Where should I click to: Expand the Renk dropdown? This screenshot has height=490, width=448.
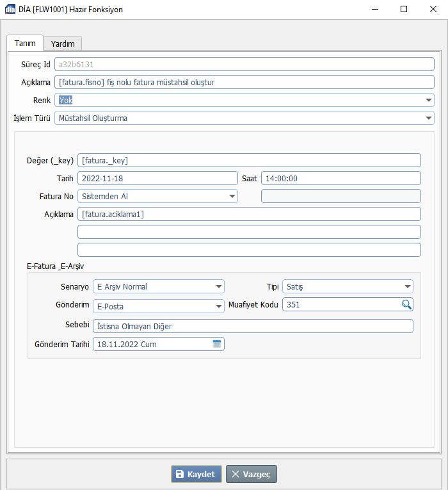coord(428,101)
